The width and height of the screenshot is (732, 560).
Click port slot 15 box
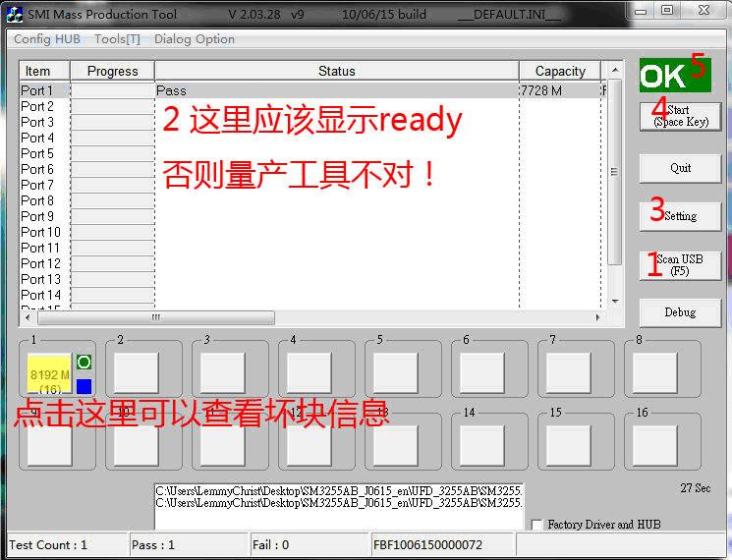coord(569,445)
